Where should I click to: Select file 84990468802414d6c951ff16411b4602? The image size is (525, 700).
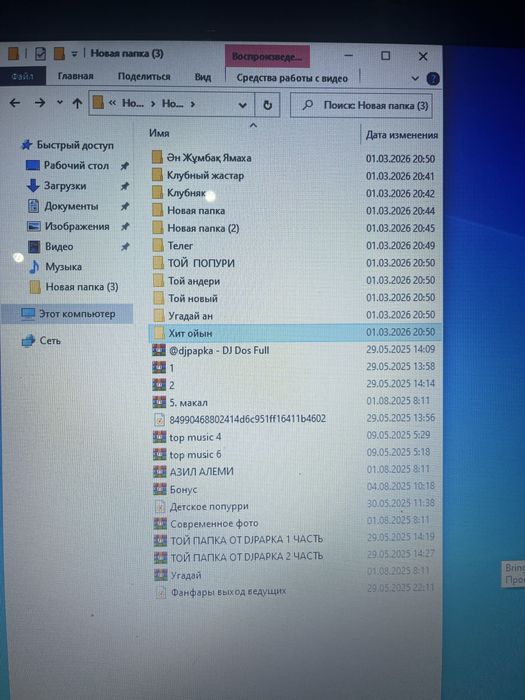(x=247, y=419)
